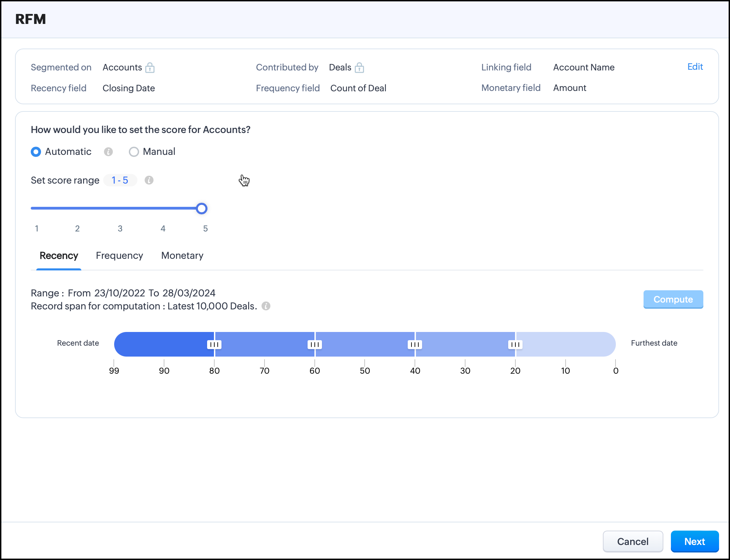
Task: Click the score range slider knob
Action: pos(202,209)
